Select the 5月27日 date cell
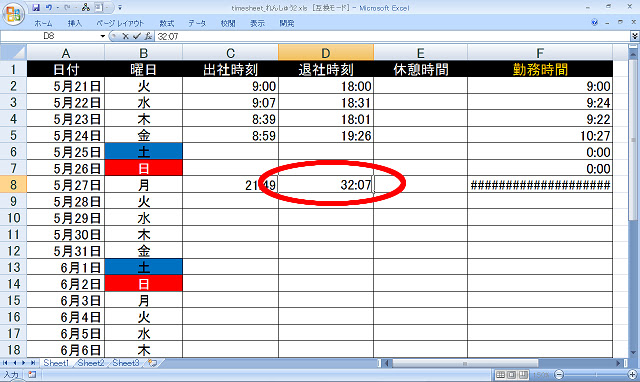Screen dimensions: 640x382 65,184
